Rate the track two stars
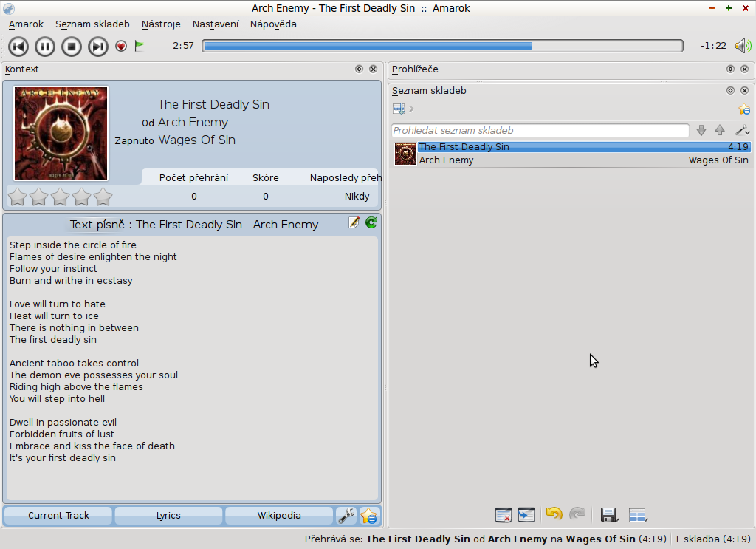The image size is (756, 549). [38, 197]
